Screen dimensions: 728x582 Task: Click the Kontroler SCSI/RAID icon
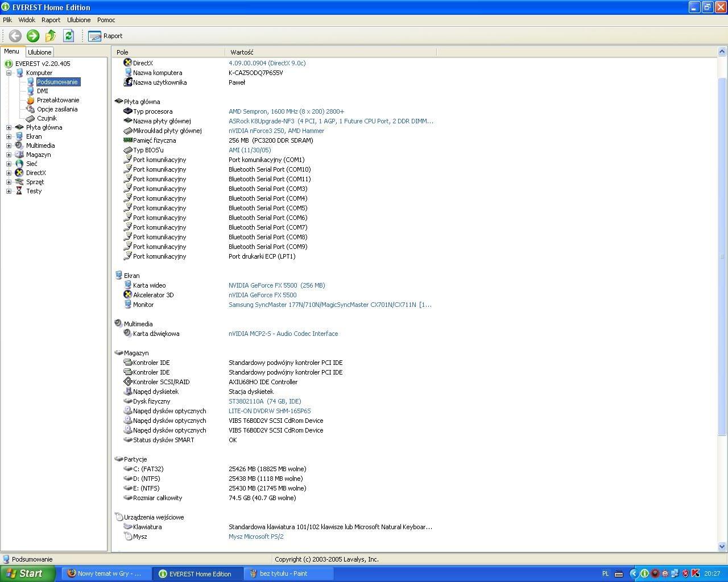click(128, 382)
